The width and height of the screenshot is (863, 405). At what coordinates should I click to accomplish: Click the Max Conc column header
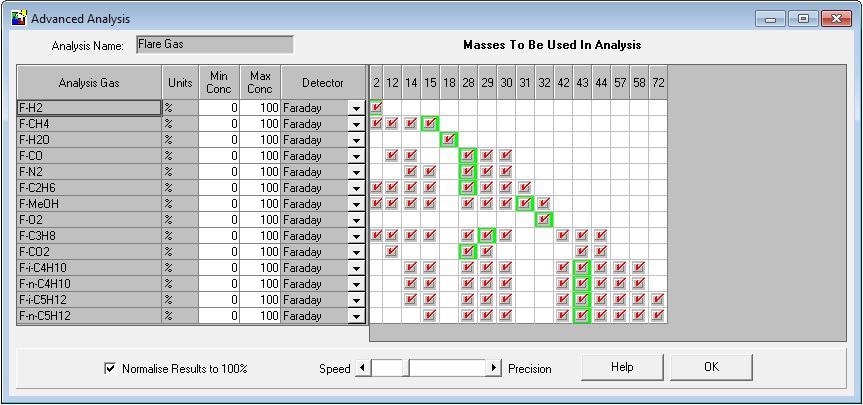(x=260, y=83)
